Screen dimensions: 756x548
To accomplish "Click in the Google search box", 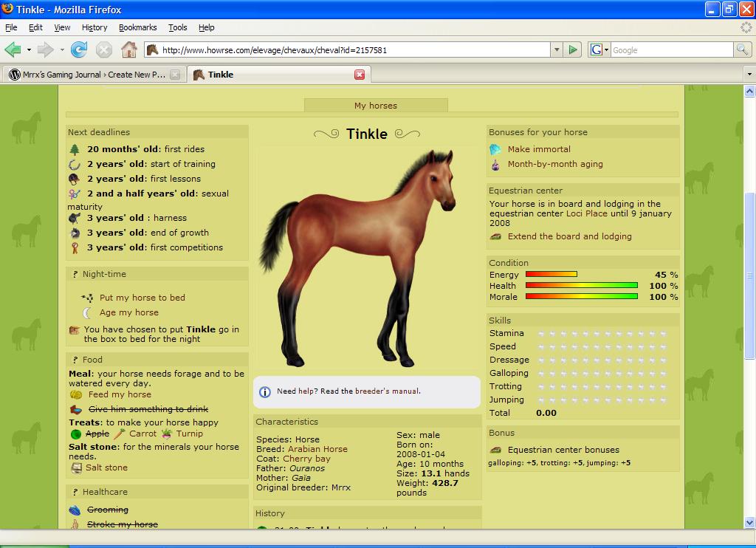I will pos(672,49).
